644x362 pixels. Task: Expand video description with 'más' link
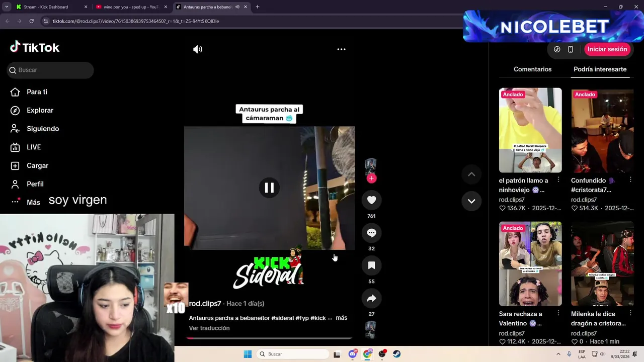342,318
